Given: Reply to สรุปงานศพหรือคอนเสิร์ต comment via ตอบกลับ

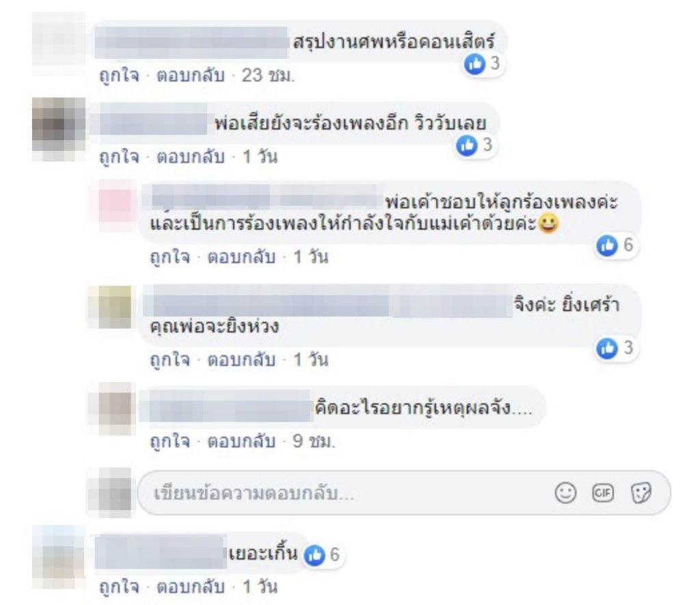Looking at the screenshot, I should click(x=190, y=75).
